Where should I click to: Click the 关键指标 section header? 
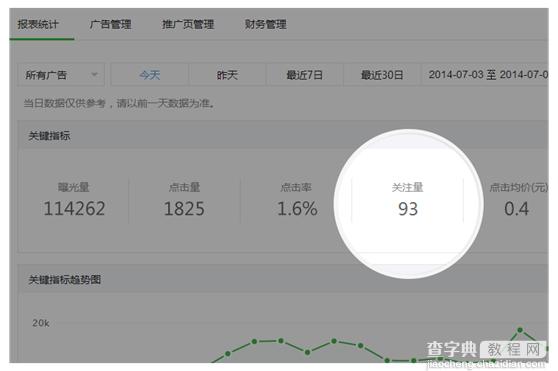[x=49, y=136]
